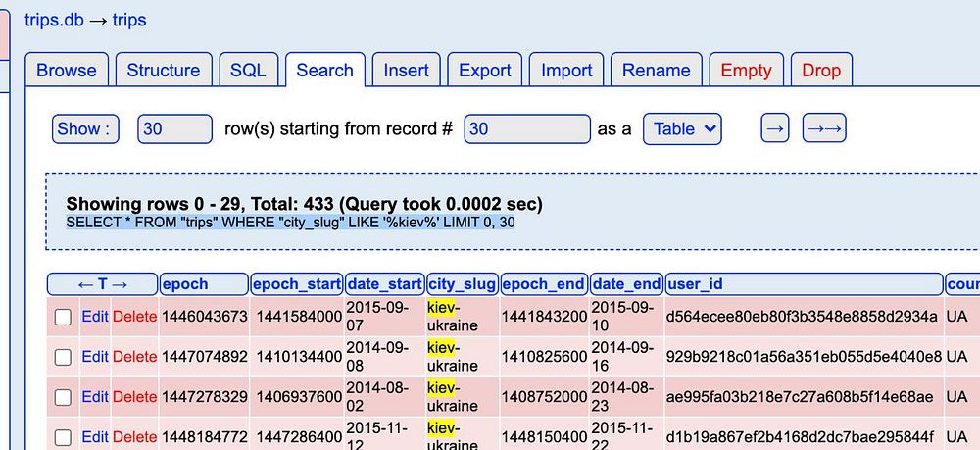Sort by the epoch column header

(x=205, y=284)
